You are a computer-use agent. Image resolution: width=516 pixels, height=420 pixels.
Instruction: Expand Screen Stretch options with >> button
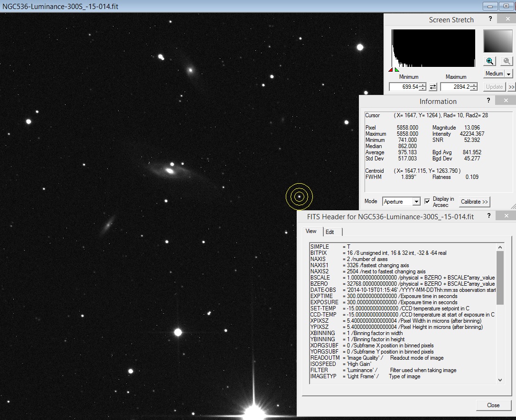511,86
